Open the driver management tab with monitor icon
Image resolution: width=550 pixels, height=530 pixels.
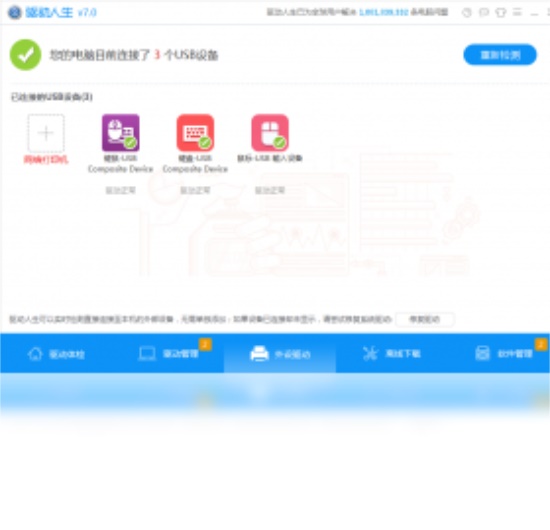tap(169, 354)
